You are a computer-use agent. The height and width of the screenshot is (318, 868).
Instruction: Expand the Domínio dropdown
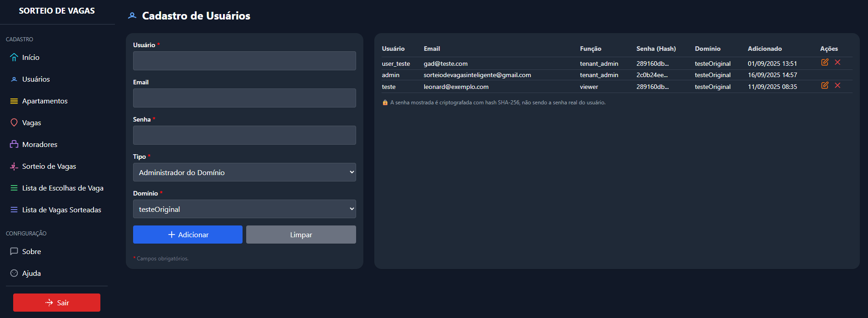[244, 209]
